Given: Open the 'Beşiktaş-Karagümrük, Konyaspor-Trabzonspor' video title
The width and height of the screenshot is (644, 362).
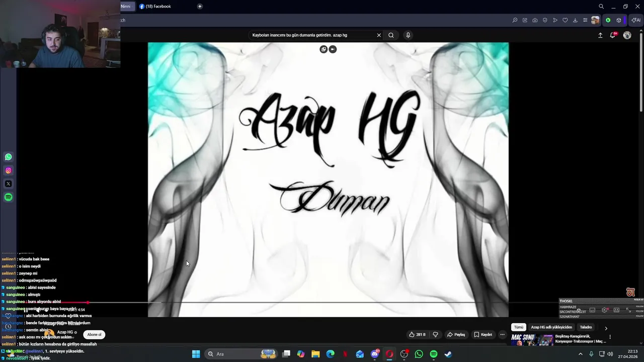Looking at the screenshot, I should point(581,339).
